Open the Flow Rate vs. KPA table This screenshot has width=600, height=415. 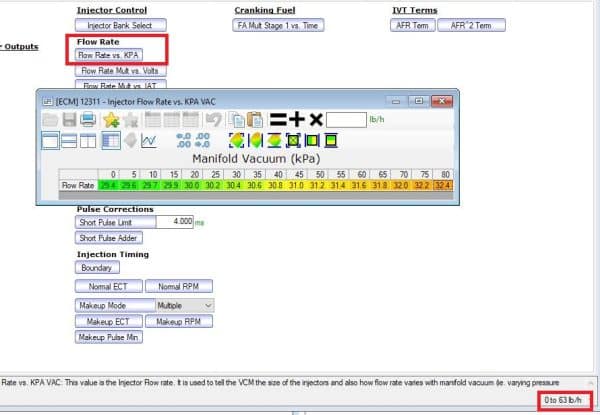point(109,55)
